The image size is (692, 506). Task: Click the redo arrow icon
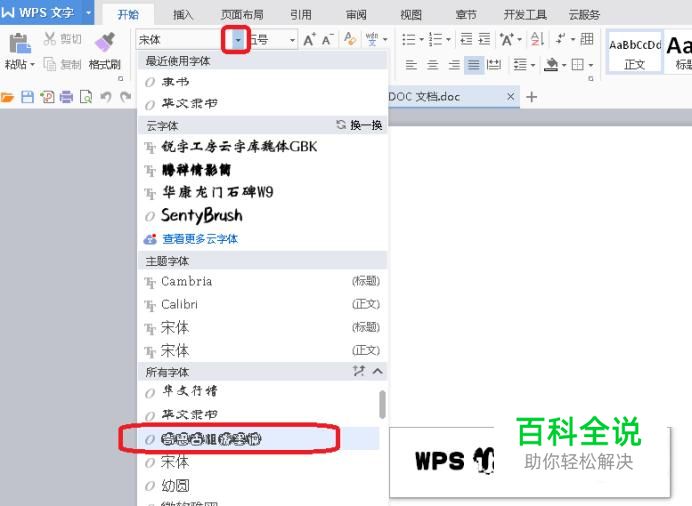(126, 97)
